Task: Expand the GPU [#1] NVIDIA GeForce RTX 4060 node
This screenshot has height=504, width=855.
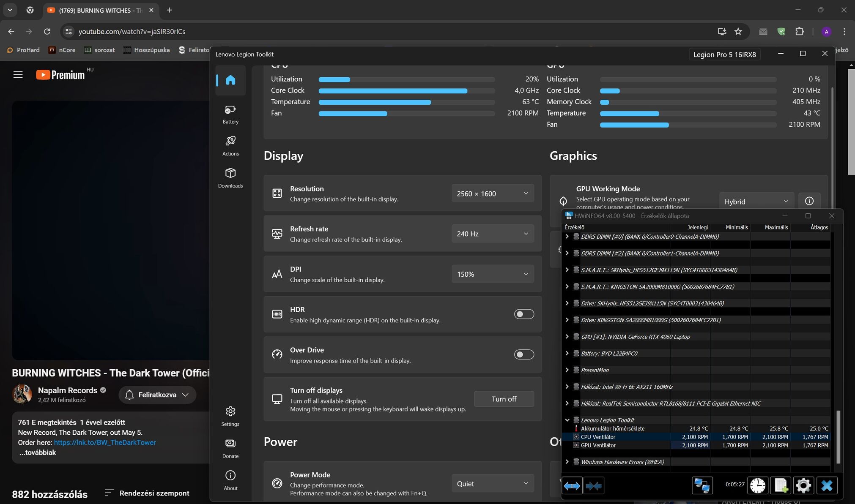Action: pyautogui.click(x=567, y=337)
